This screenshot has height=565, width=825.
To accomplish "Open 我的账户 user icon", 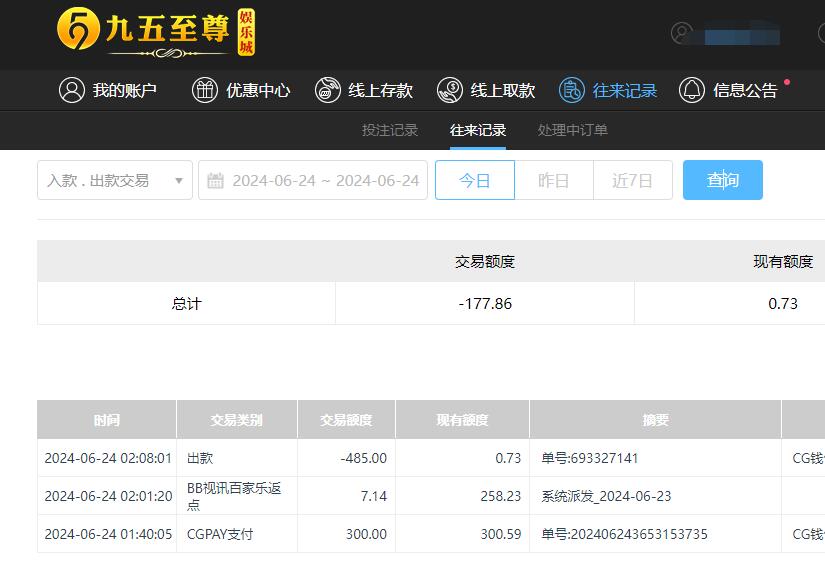I will click(72, 90).
